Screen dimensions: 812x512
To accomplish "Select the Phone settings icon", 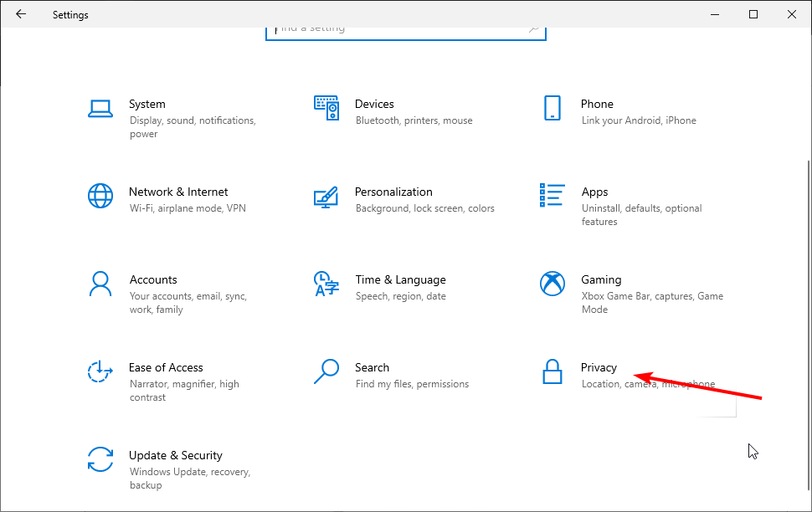I will pos(552,109).
